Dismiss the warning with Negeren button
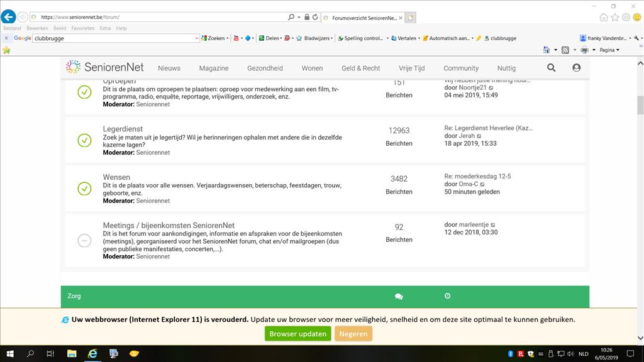Screen dimensions: 644x362 (x=353, y=334)
